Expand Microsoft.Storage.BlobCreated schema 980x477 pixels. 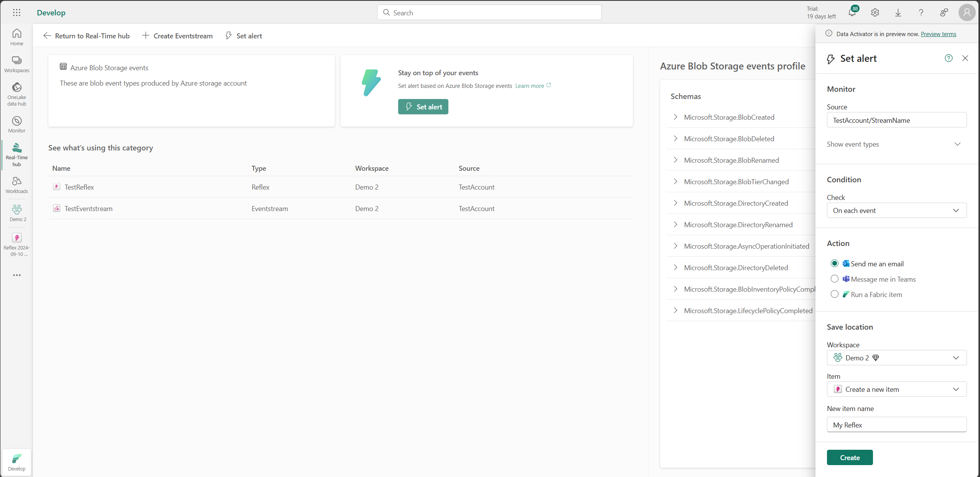click(x=675, y=117)
